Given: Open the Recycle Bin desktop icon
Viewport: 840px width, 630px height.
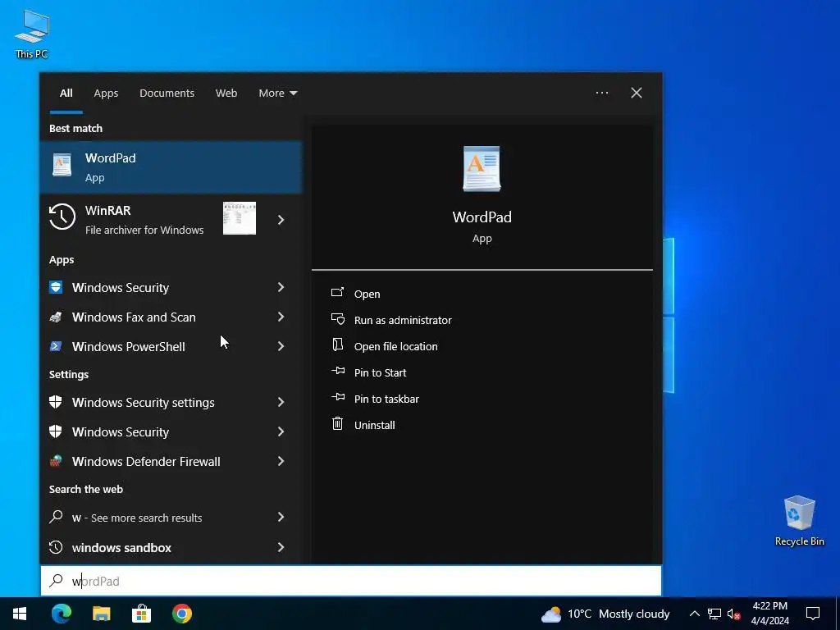Looking at the screenshot, I should [x=799, y=521].
